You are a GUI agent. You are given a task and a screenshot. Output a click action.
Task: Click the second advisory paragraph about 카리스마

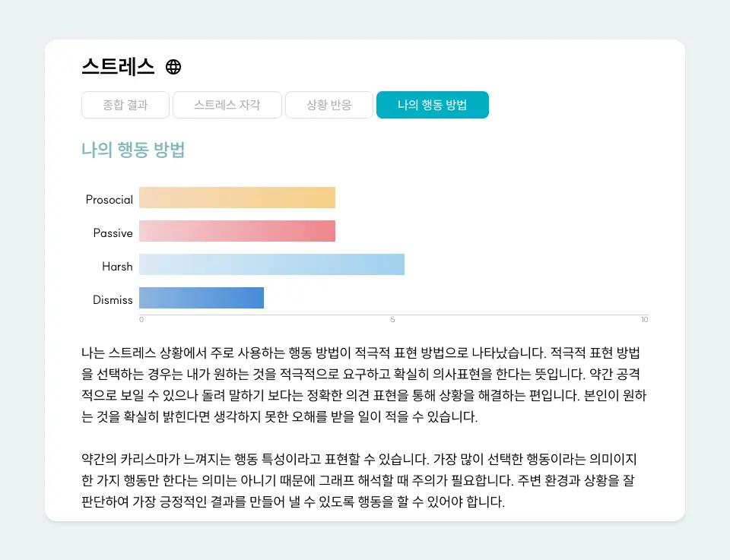click(x=363, y=479)
